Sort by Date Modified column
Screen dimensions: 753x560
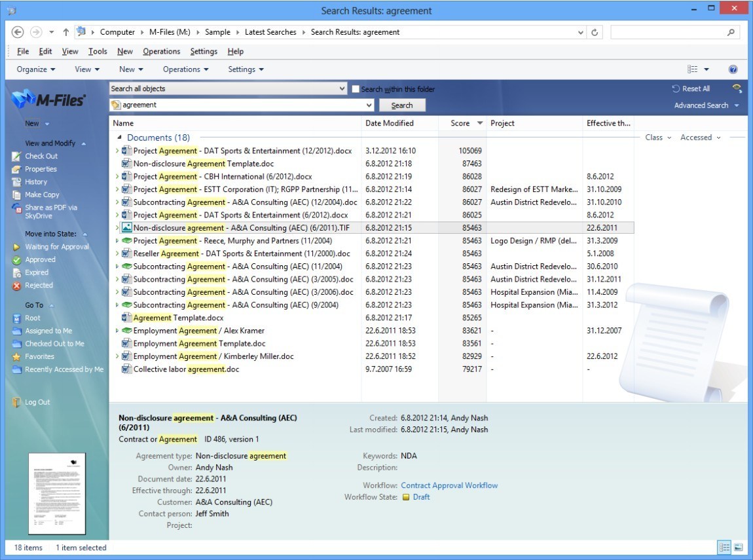click(x=389, y=123)
